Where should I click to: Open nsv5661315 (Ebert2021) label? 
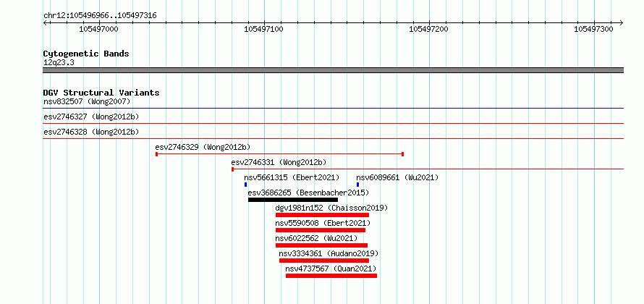292,177
